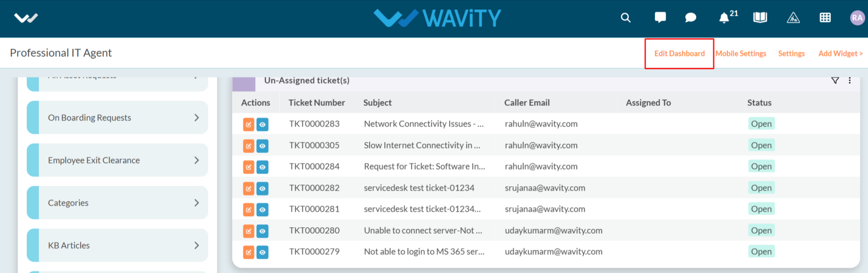Edit ticket TKT0000284

coord(249,167)
